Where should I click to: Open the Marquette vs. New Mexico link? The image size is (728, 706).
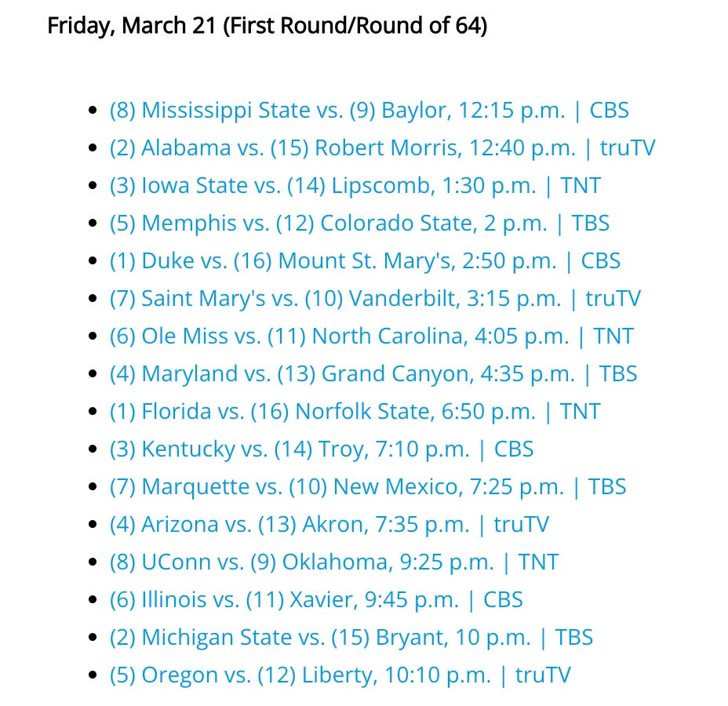368,487
